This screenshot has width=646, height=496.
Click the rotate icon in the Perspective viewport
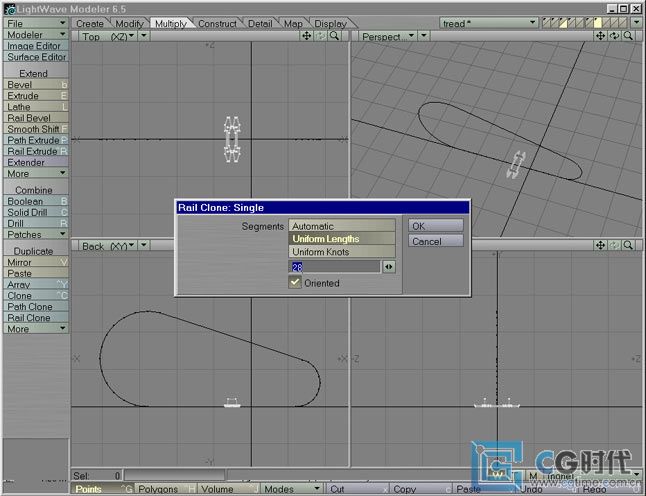point(614,36)
